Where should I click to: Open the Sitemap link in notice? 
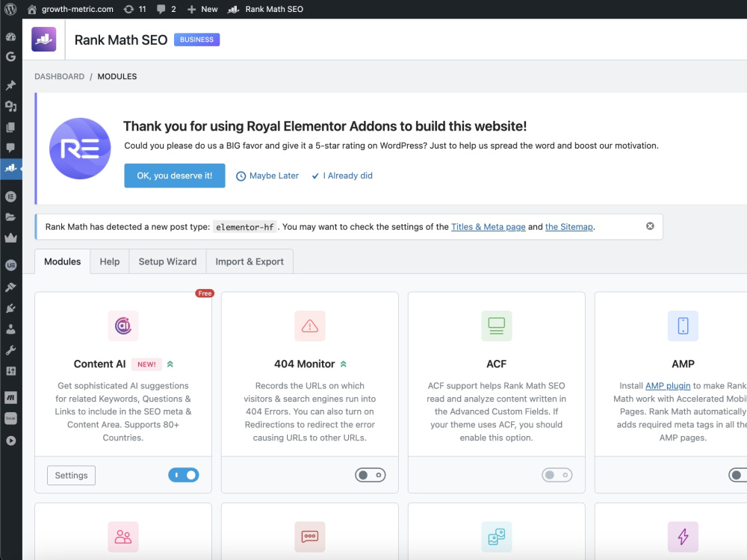click(568, 227)
